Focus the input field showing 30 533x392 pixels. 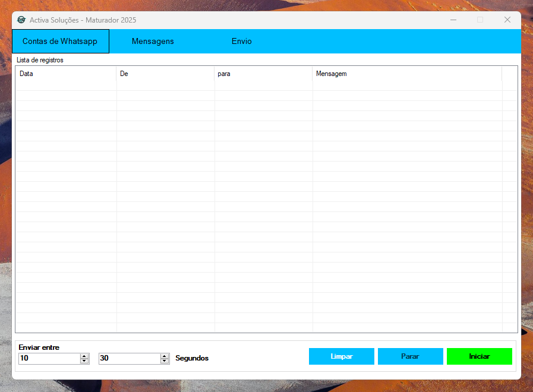tap(129, 359)
